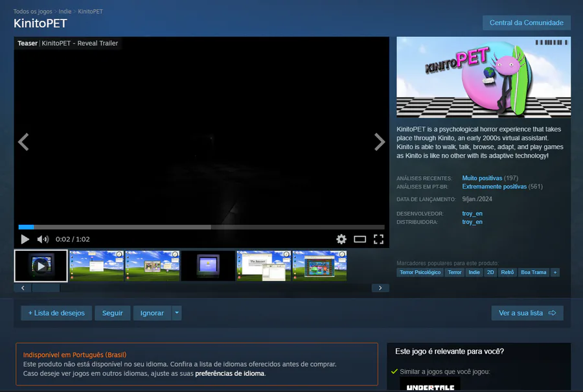Mute the trailer volume speaker icon
Screen dimensions: 583x392
[43, 239]
